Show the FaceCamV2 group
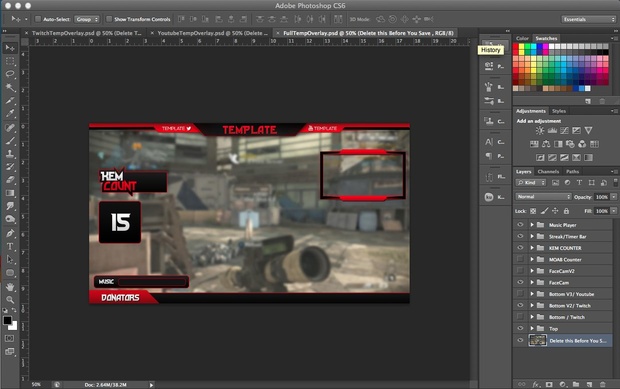 point(520,270)
